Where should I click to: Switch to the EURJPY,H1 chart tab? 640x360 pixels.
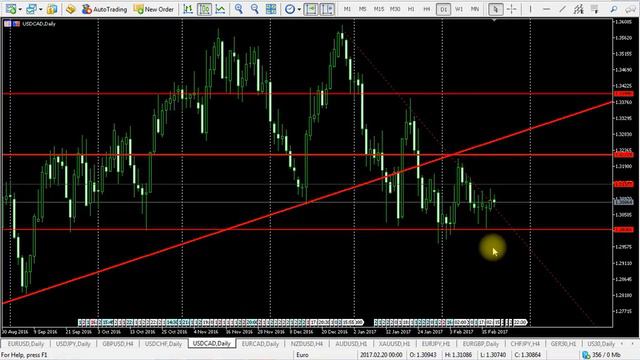tap(436, 344)
